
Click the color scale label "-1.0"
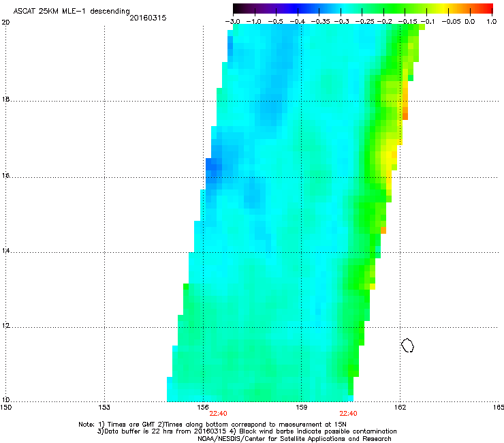pos(253,22)
